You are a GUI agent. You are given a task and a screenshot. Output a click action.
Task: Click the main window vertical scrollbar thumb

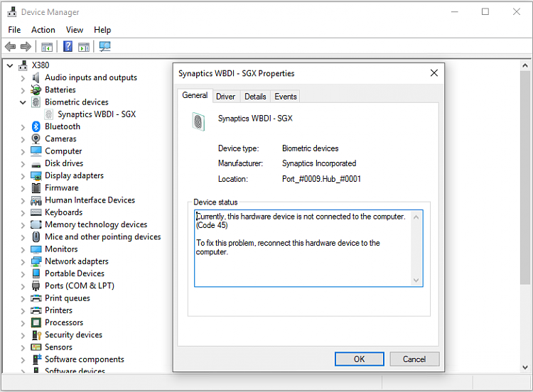tap(525, 178)
